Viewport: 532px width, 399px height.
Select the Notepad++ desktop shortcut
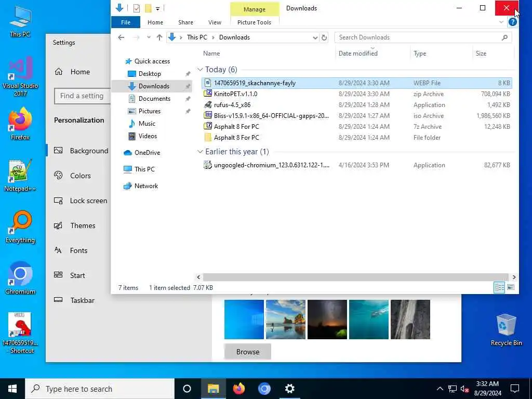tap(20, 176)
